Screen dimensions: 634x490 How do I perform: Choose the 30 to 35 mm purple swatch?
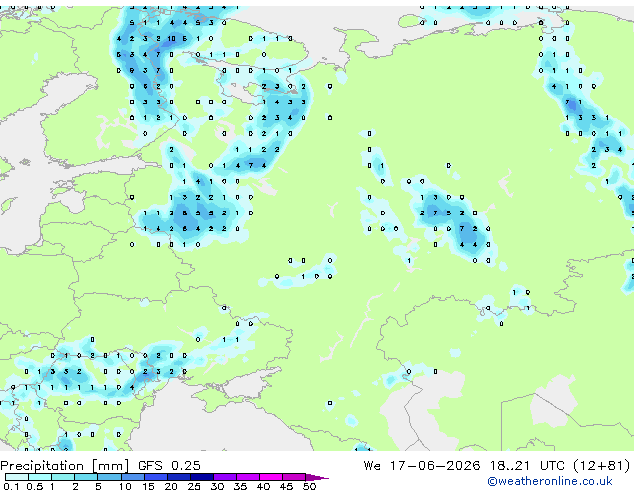pos(225,477)
